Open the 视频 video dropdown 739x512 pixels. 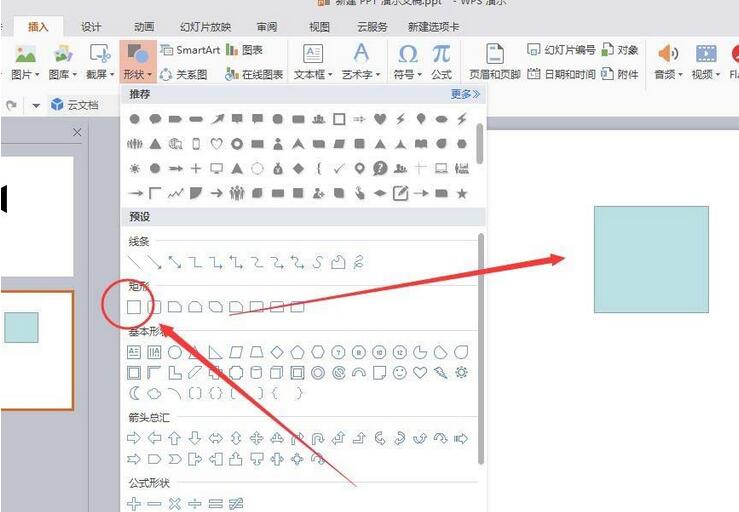706,62
